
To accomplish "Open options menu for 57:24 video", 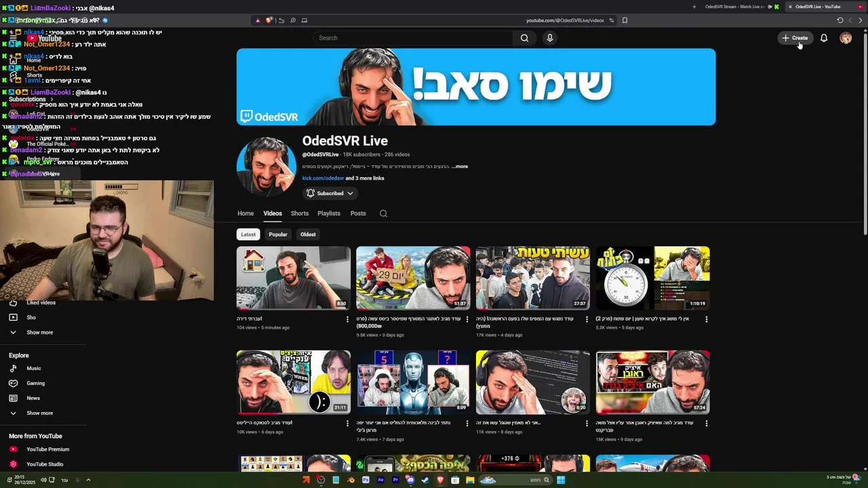I will [707, 424].
